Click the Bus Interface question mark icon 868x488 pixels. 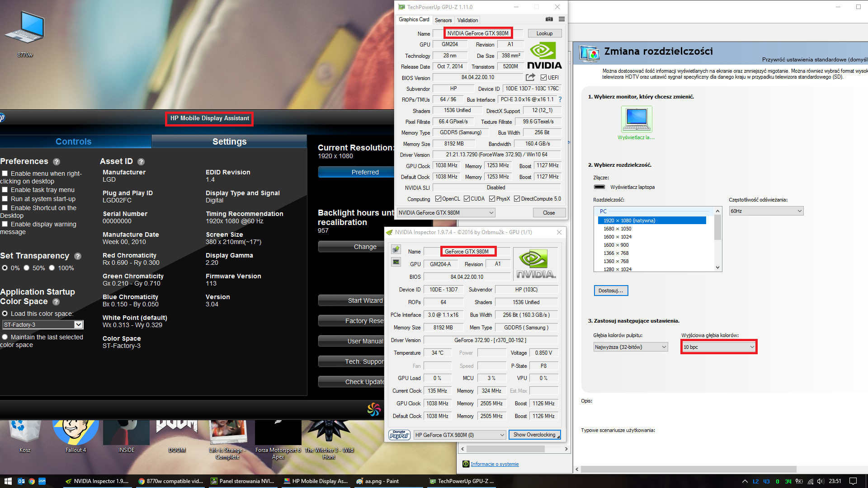click(560, 99)
